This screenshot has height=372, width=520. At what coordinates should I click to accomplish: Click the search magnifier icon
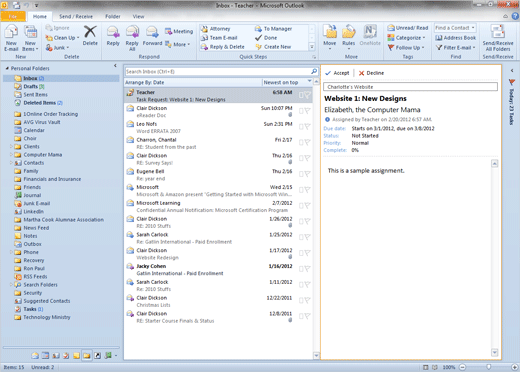314,71
